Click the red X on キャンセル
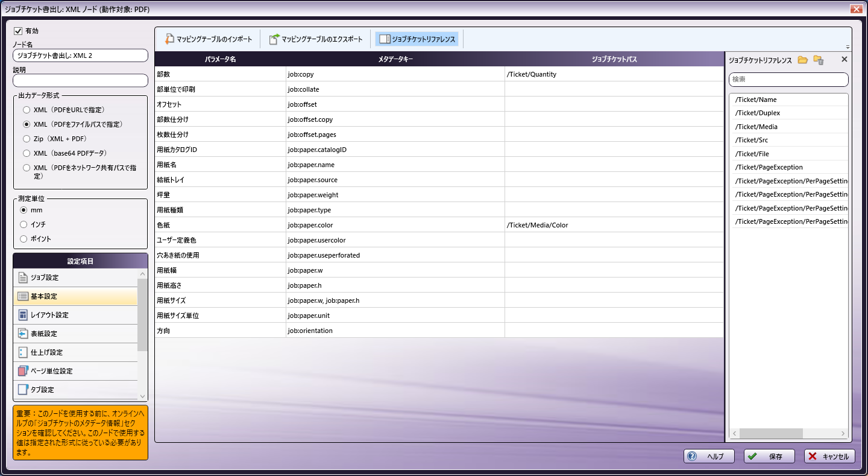The height and width of the screenshot is (476, 868). (813, 457)
